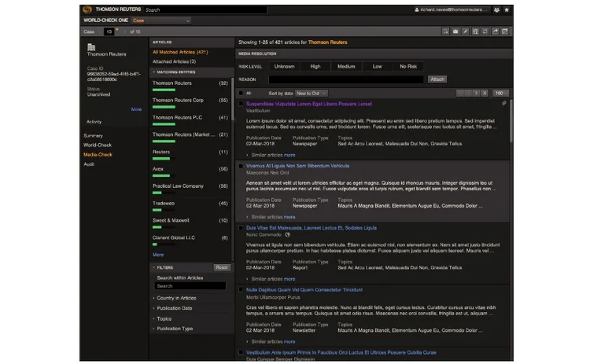
Task: Open article Nulla Dapibus Quam Vel Quam
Action: point(304,289)
